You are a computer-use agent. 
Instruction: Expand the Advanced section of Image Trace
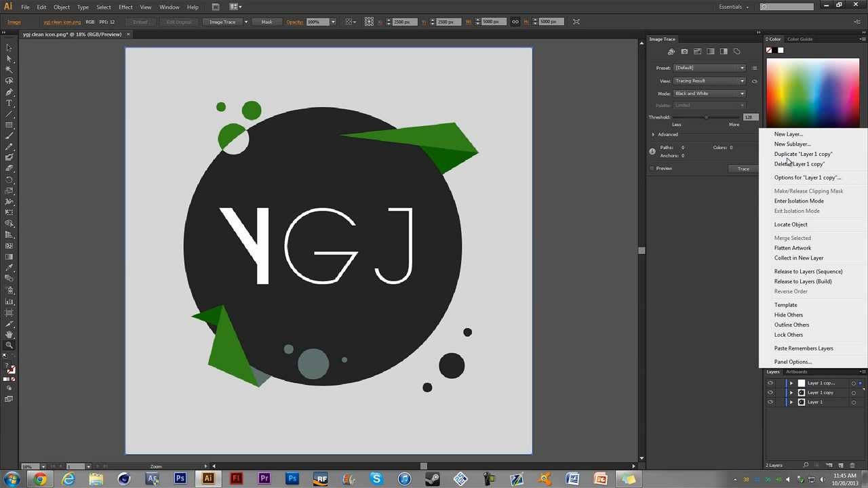(x=653, y=134)
